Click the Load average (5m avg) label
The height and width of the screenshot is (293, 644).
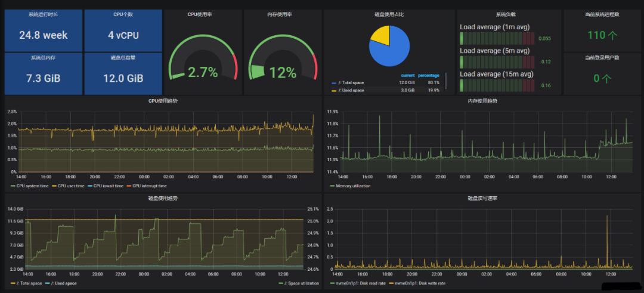tap(494, 51)
